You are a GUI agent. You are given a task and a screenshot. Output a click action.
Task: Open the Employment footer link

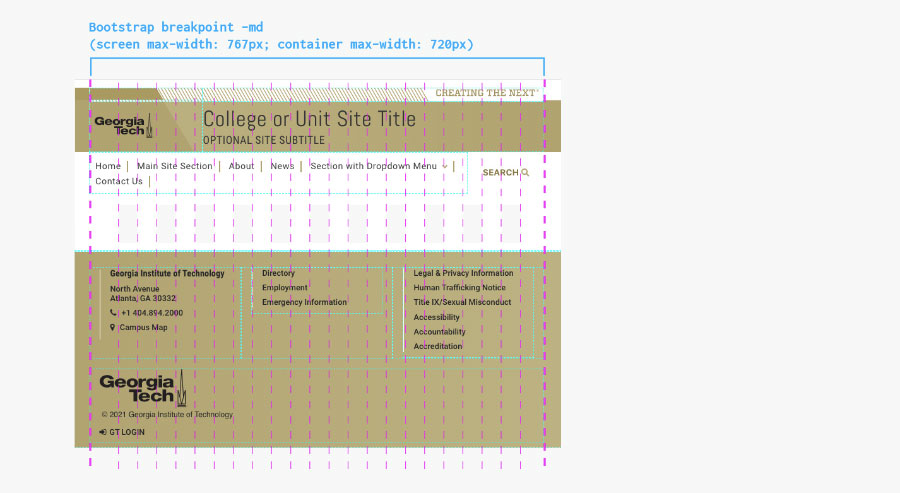[285, 288]
